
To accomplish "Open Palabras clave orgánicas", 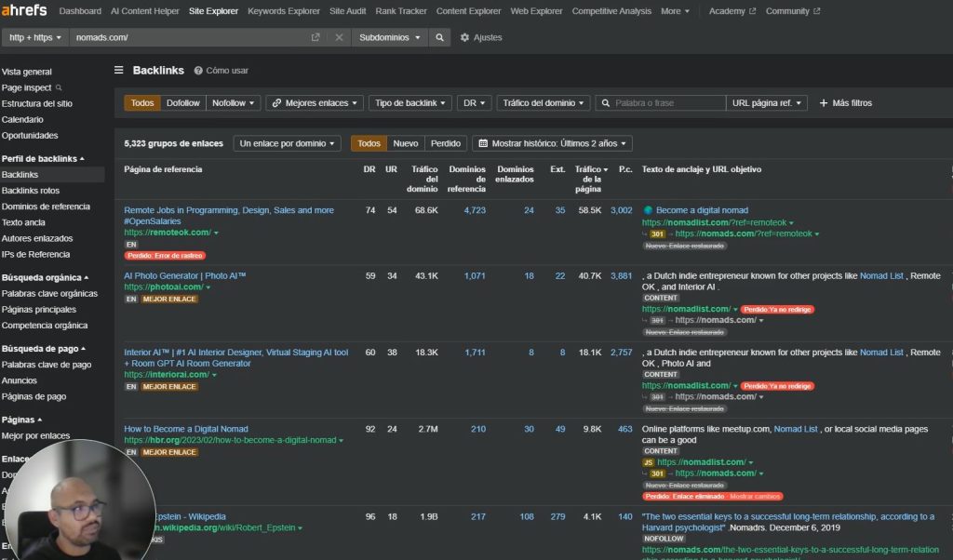I will 49,293.
